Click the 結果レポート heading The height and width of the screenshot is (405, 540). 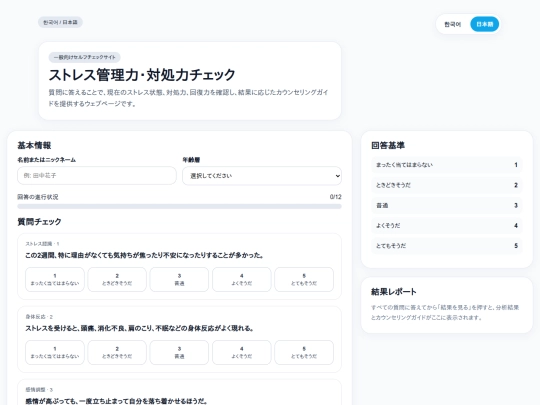pos(394,292)
